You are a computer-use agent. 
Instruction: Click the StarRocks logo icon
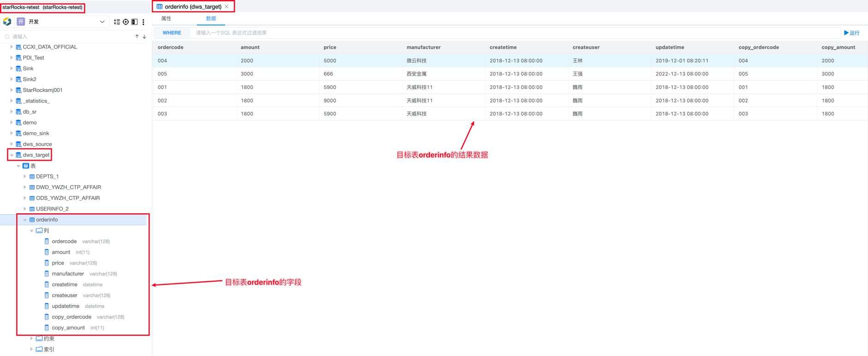point(7,22)
